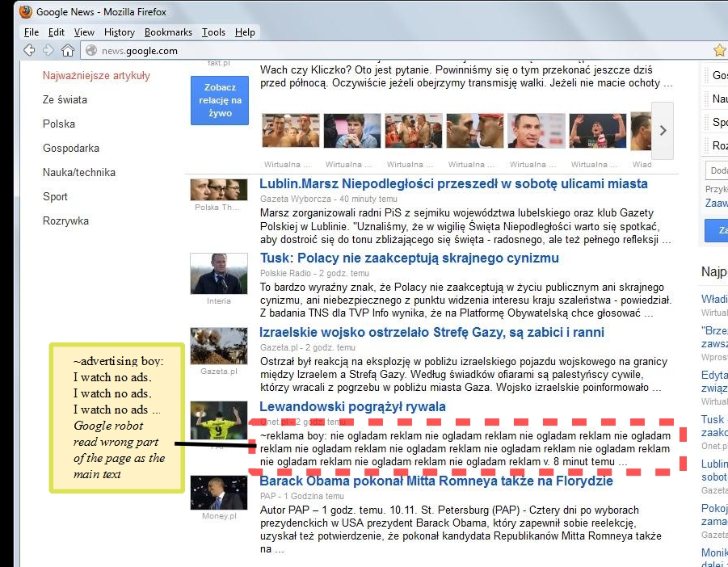Open headline Lewandowski pogrążył rywala
Image resolution: width=728 pixels, height=567 pixels.
[x=352, y=407]
